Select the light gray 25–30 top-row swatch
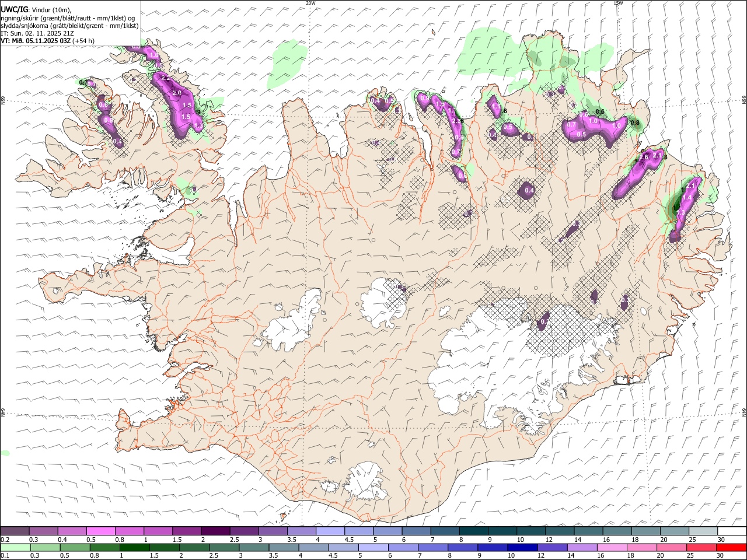Screen dimensions: 747x560 (704, 531)
